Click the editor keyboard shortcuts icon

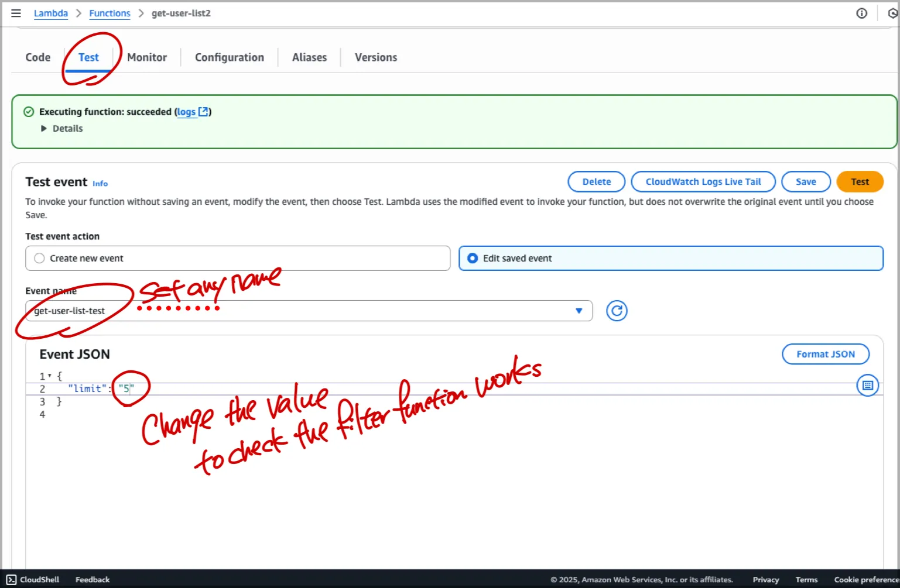(867, 385)
